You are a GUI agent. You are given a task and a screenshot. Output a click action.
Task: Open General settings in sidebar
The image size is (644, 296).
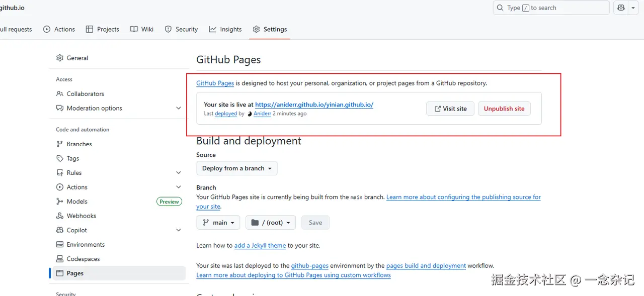119,58
